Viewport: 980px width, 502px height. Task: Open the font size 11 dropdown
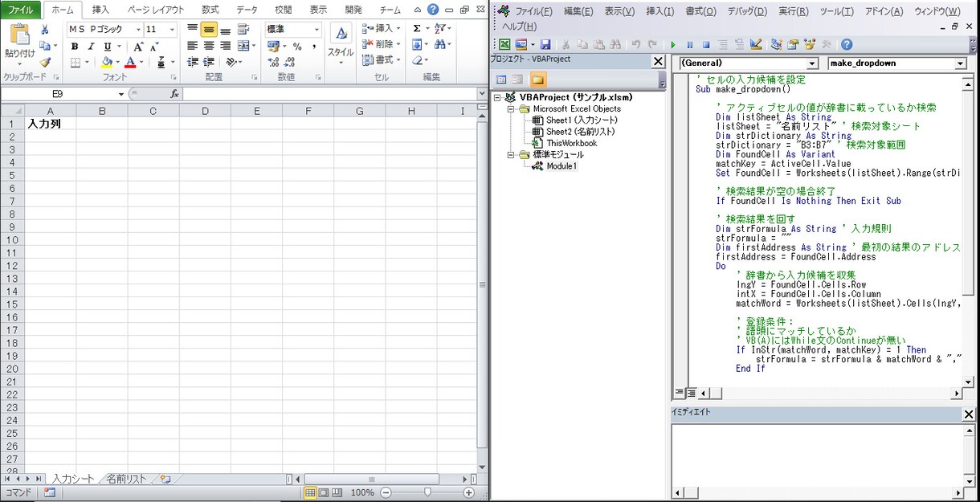172,29
